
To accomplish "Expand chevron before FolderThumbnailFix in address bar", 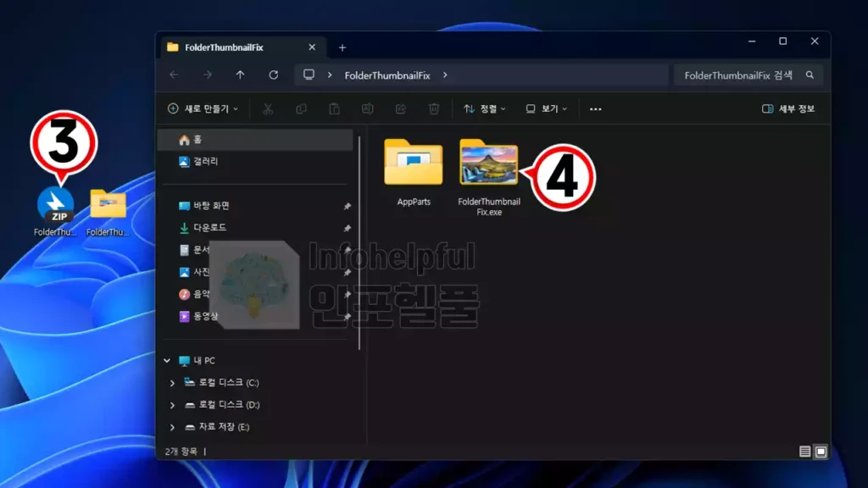I will [330, 75].
